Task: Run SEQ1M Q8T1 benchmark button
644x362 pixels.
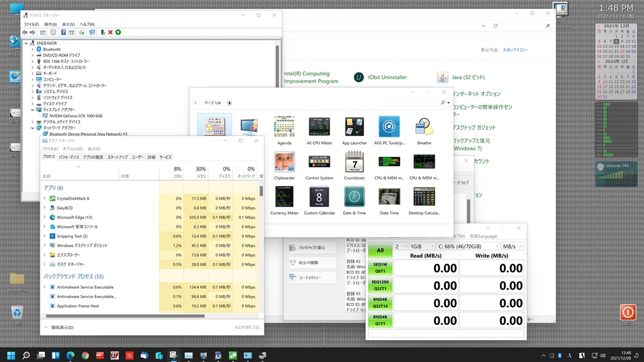Action: click(380, 268)
